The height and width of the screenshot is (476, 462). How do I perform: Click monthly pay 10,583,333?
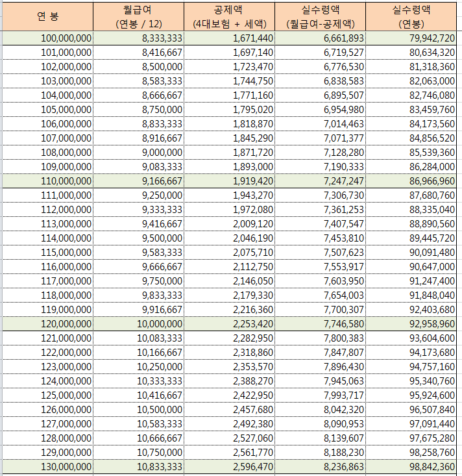coord(138,423)
